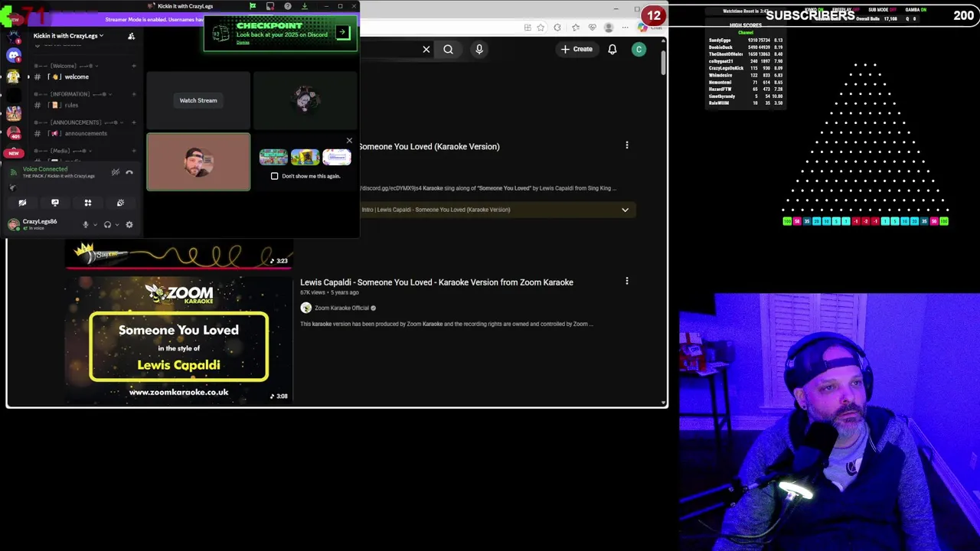
Task: Collapse the INFORMATION channel category
Action: (x=73, y=94)
